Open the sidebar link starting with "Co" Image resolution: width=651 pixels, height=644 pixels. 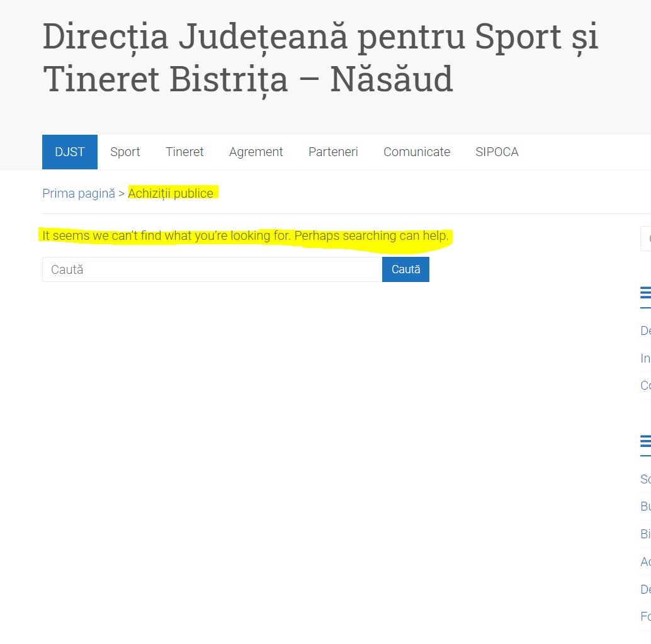click(x=645, y=385)
